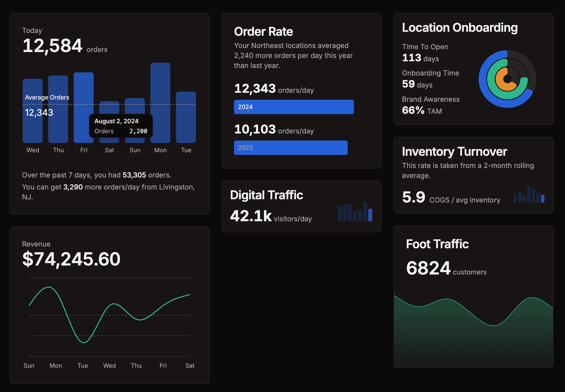
Task: Click the Revenue line chart curve
Action: [109, 315]
